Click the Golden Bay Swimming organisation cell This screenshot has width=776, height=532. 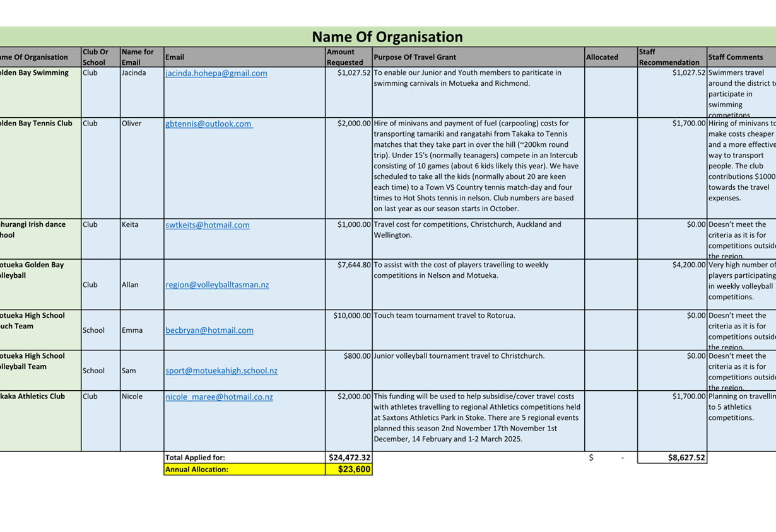point(40,92)
